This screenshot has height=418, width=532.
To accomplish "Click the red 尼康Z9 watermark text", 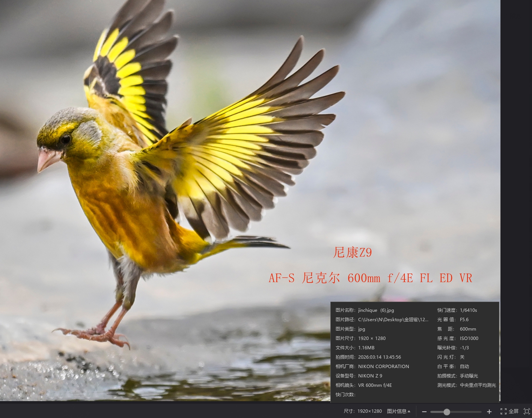I will pyautogui.click(x=352, y=253).
